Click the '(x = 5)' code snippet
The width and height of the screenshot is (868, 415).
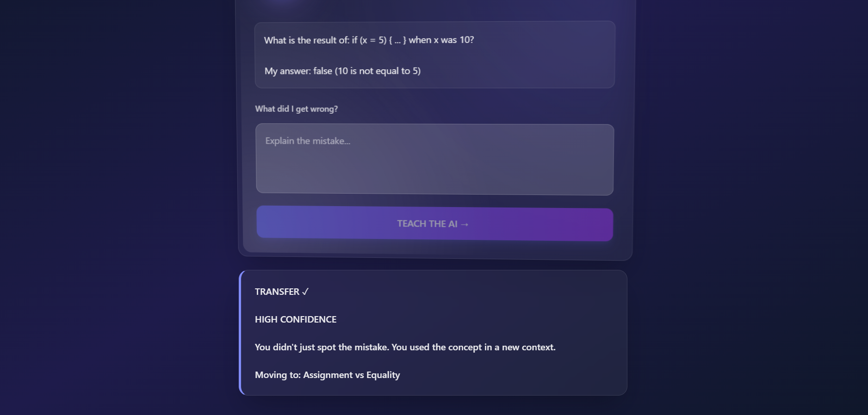point(373,40)
